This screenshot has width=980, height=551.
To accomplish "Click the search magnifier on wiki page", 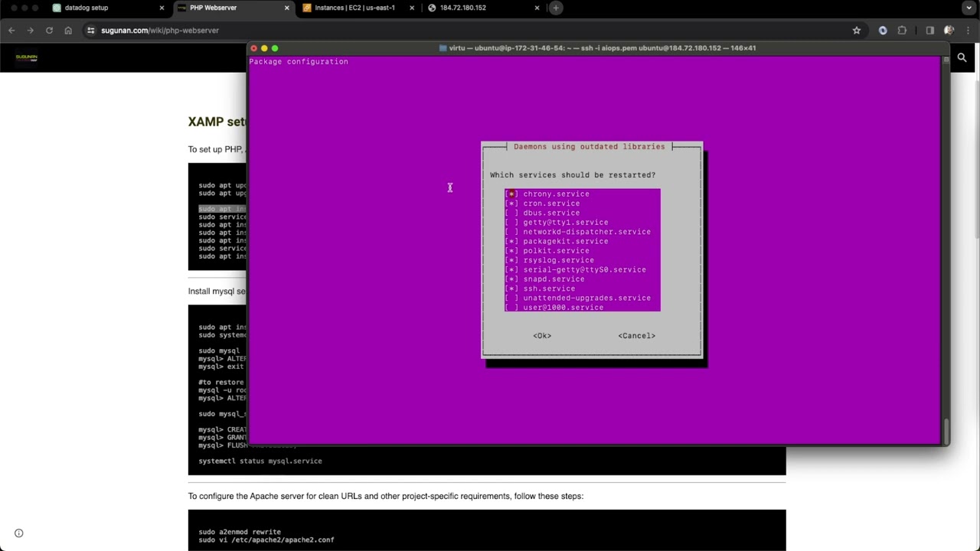I will click(x=962, y=57).
